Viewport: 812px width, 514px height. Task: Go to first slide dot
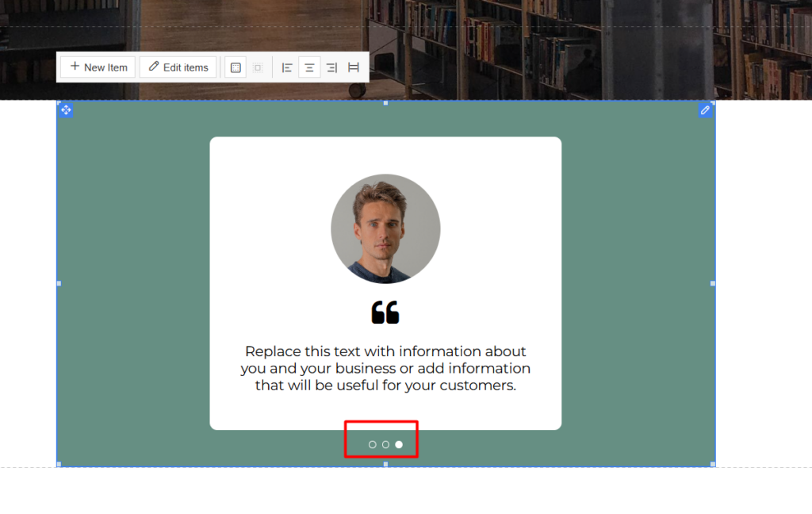coord(373,444)
